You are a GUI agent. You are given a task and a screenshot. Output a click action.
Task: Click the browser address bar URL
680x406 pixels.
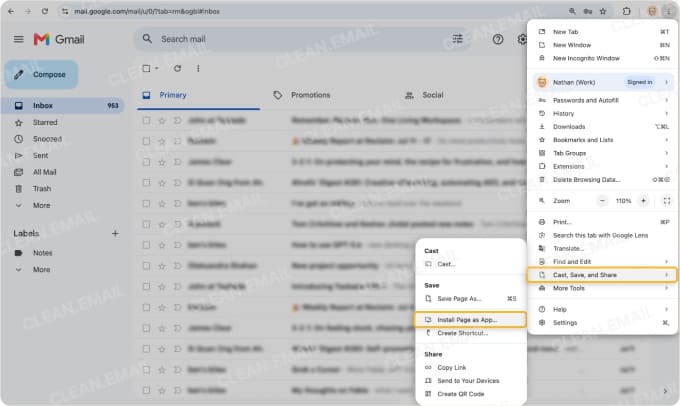pyautogui.click(x=147, y=11)
